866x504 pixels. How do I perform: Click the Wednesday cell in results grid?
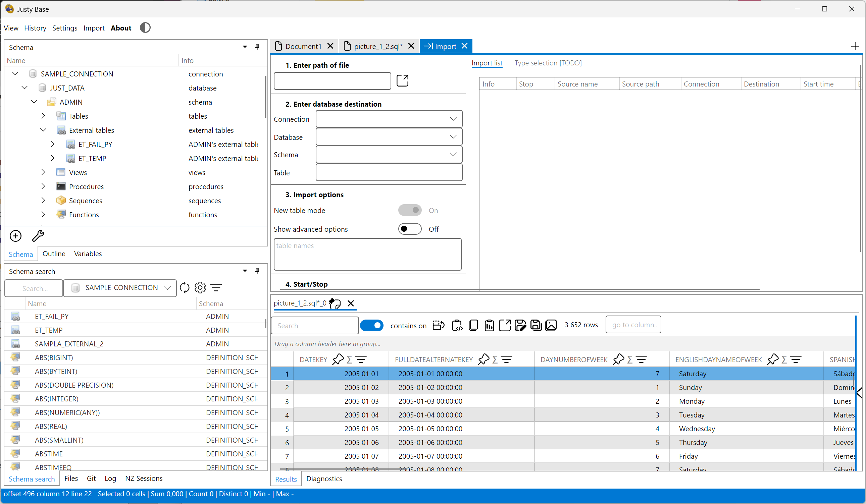tap(746, 429)
